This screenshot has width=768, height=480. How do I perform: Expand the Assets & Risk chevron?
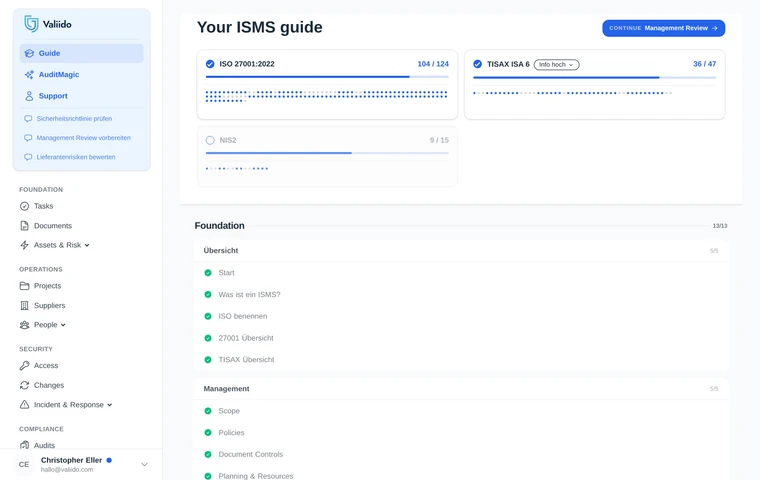(x=87, y=245)
